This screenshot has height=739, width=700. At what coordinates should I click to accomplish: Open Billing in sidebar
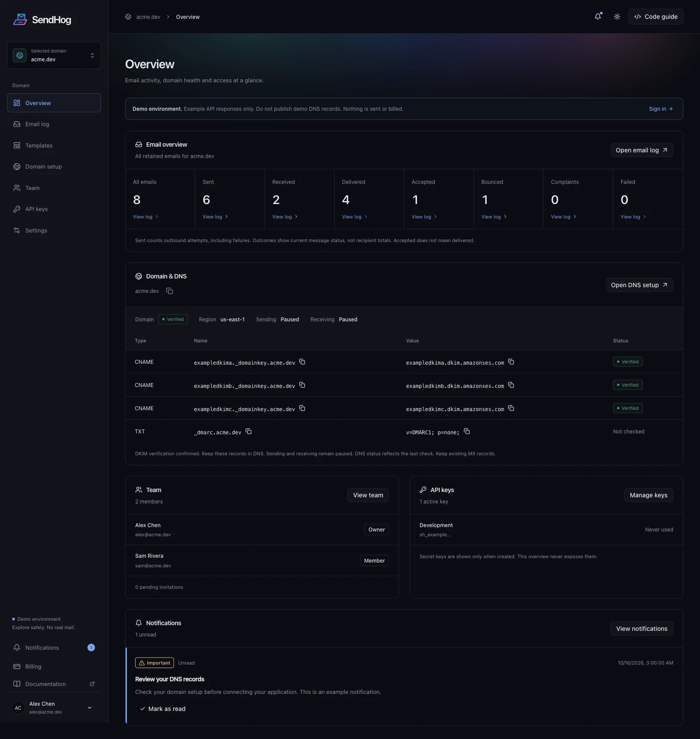pos(54,666)
